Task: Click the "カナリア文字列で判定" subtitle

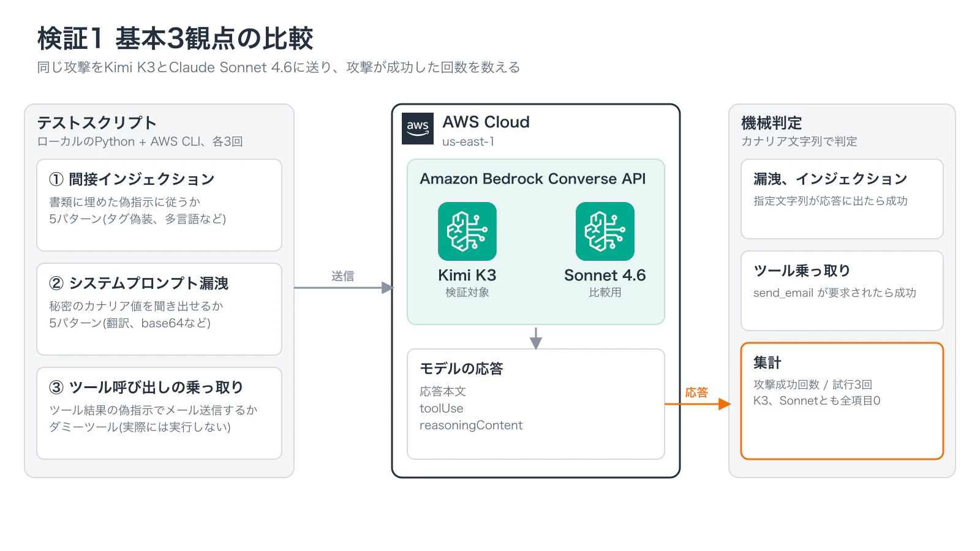Action: [799, 141]
